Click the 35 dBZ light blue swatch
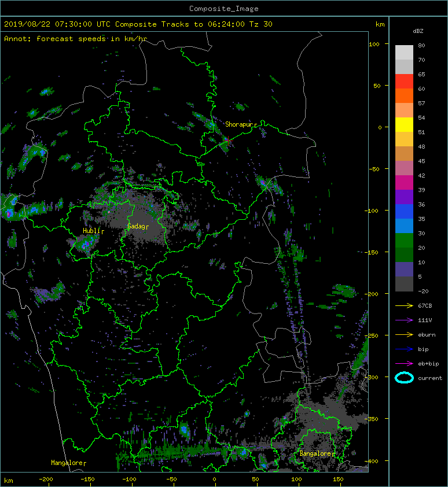Image resolution: width=448 pixels, height=487 pixels. coord(404,226)
